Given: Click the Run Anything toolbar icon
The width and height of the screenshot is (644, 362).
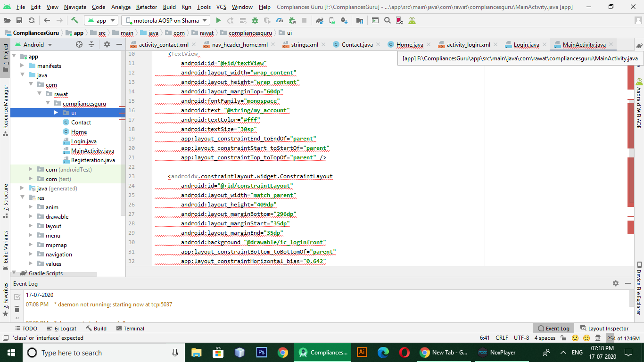Looking at the screenshot, I should pos(375,20).
